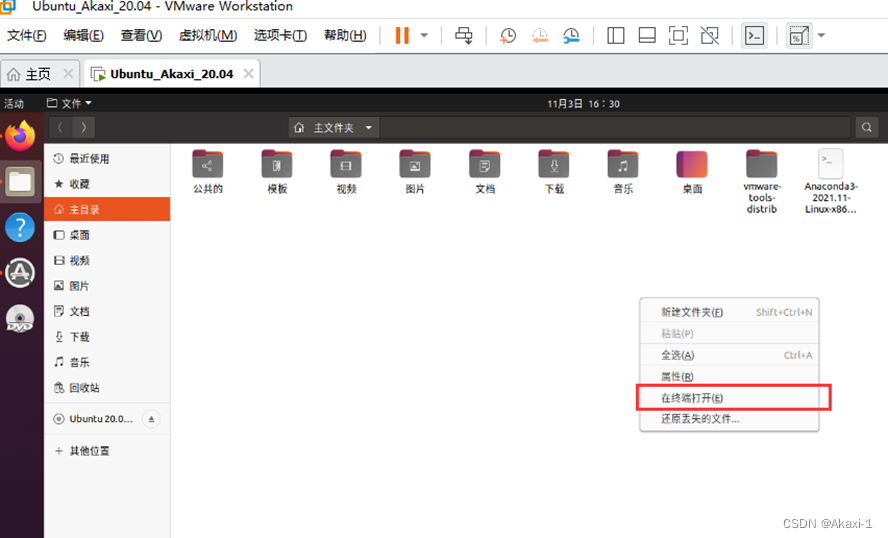The width and height of the screenshot is (888, 538).
Task: Enter full screen mode icon
Action: 678,36
